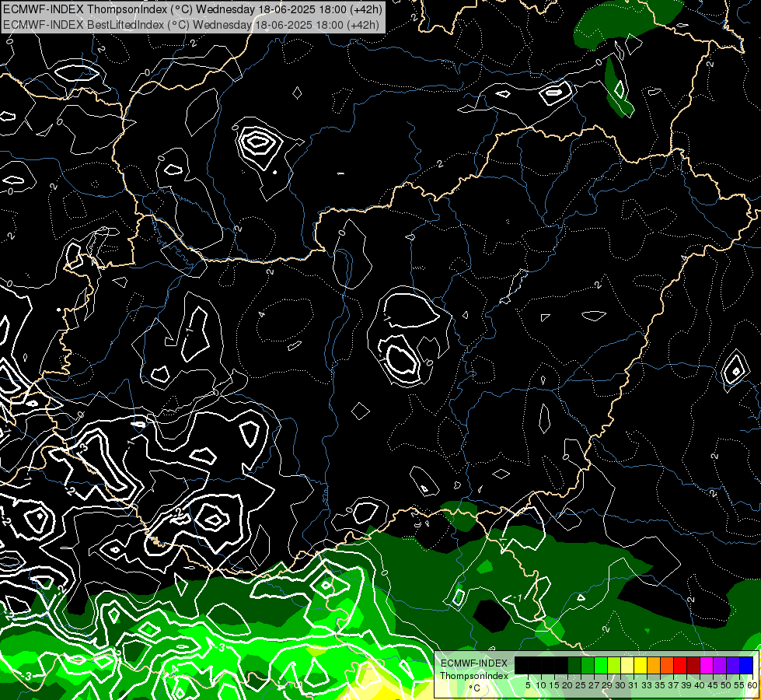Click the ThompsonIndex title line at top
Screen dimensions: 761x700
pyautogui.click(x=193, y=9)
